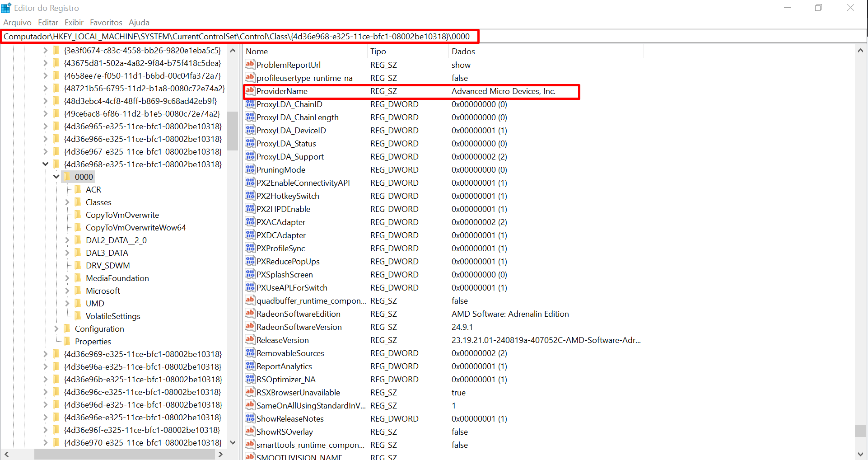
Task: Click the DRV_SDWM folder icon
Action: [78, 265]
